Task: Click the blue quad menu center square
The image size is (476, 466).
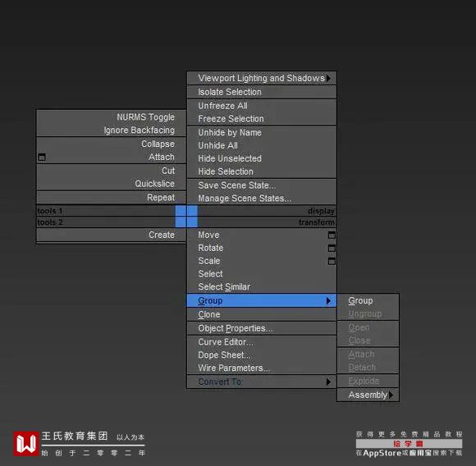Action: [186, 217]
